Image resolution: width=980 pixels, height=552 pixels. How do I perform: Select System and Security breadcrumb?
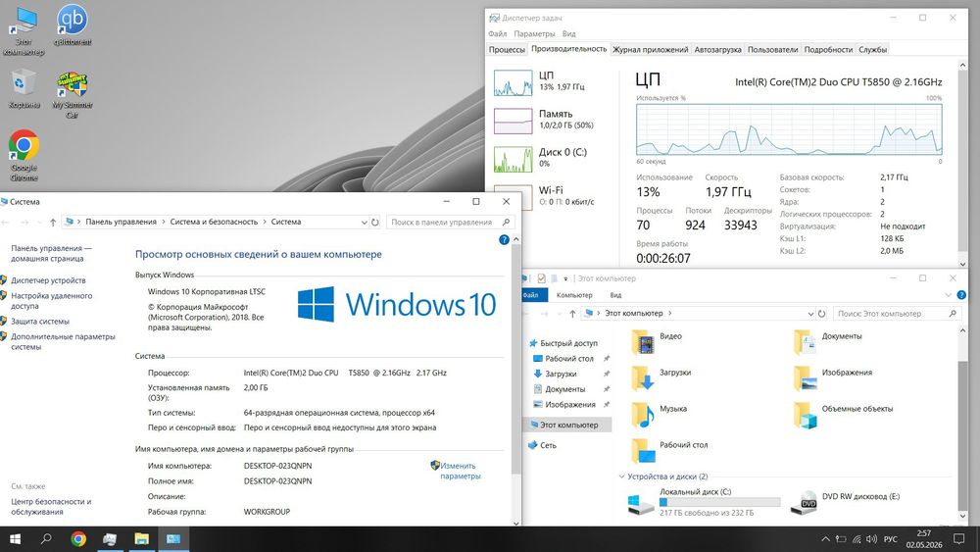[214, 222]
